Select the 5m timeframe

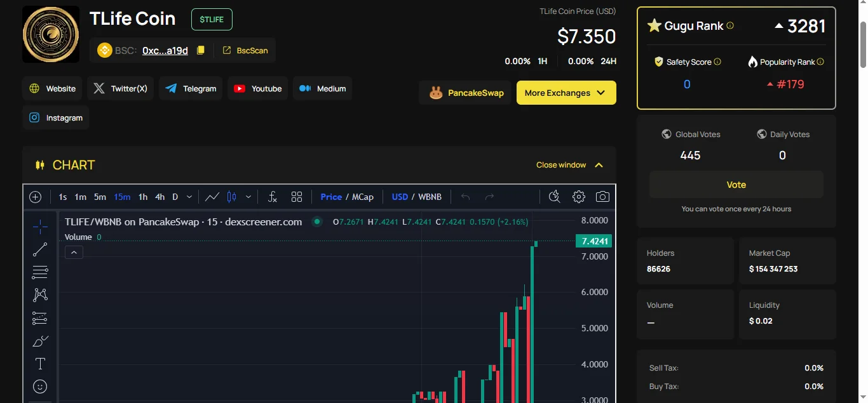[x=100, y=197]
